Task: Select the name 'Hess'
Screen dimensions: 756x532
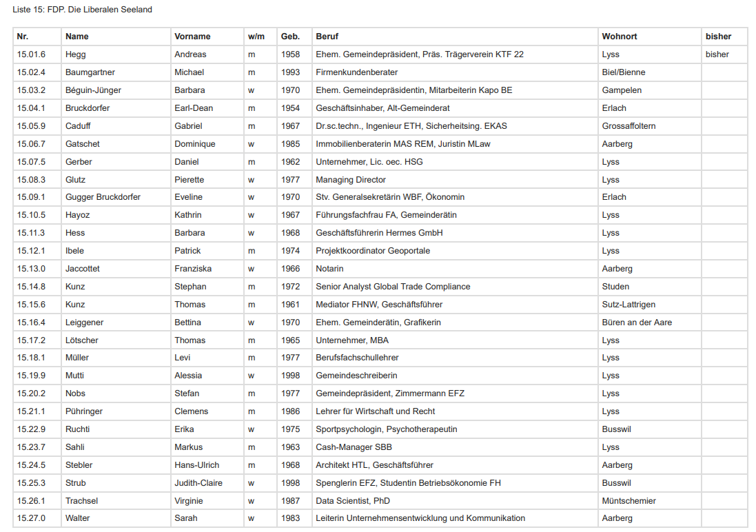Action: point(74,232)
